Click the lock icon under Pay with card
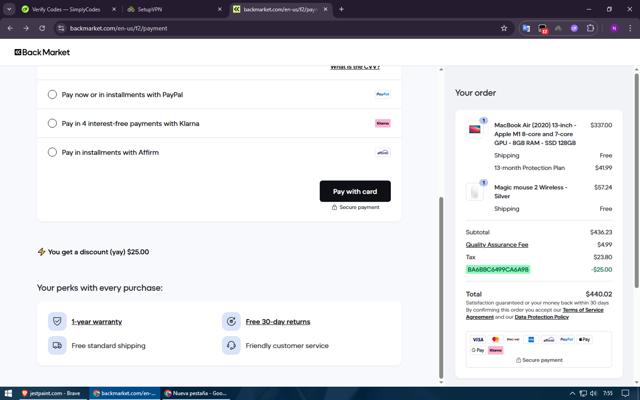 [x=334, y=207]
